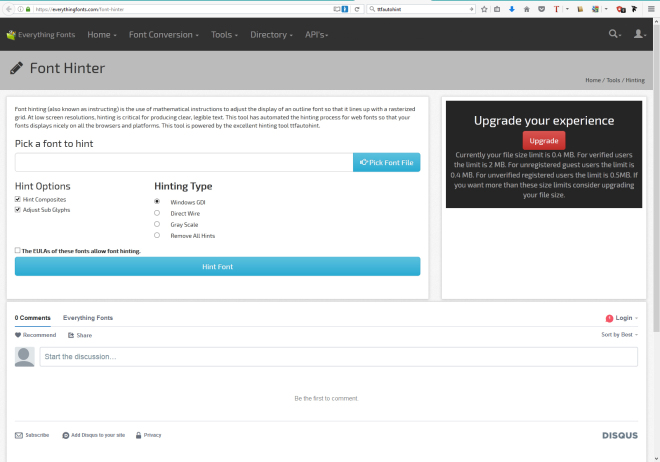Select Remove All Hints option
The height and width of the screenshot is (462, 660).
157,235
